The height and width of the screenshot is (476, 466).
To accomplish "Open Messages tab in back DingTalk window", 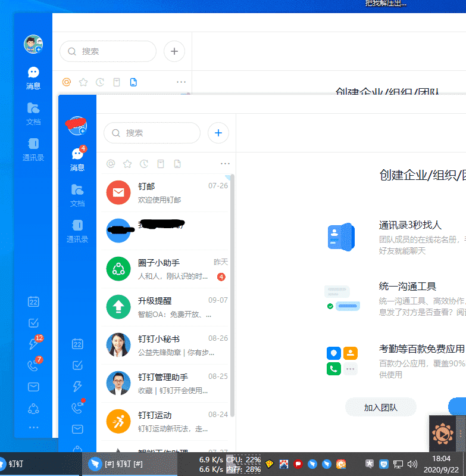I will (x=33, y=78).
